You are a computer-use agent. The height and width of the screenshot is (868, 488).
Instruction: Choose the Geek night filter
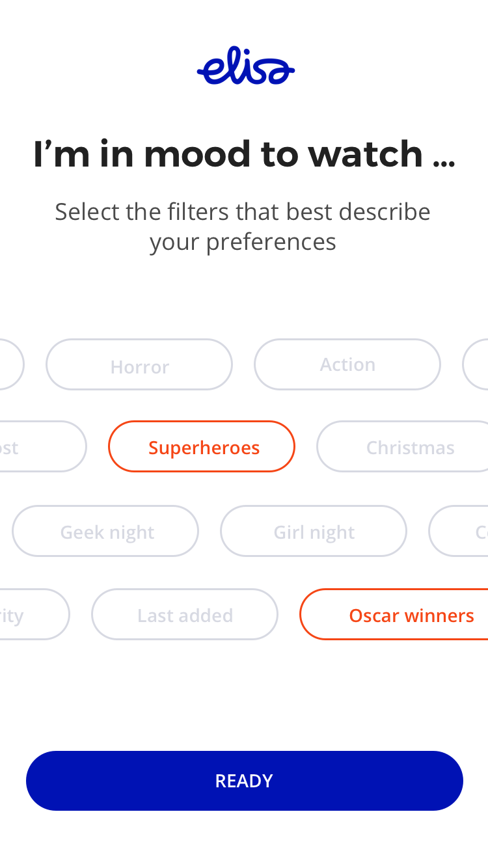click(x=105, y=532)
